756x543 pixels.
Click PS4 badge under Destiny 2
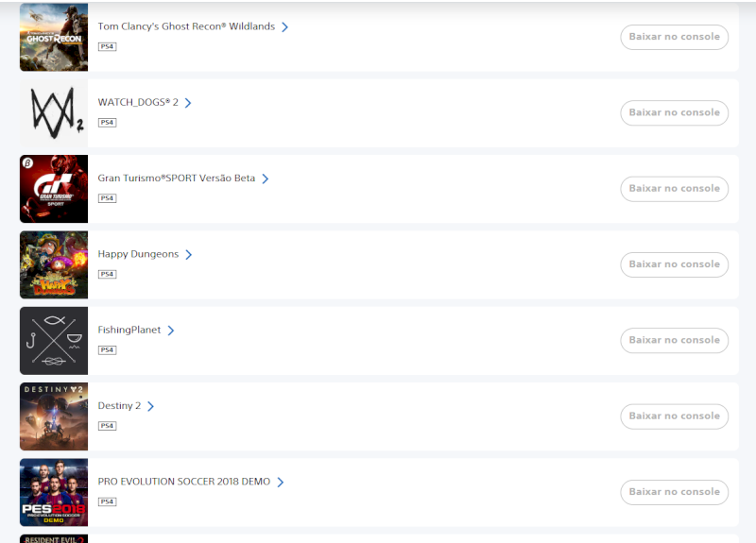pyautogui.click(x=107, y=426)
